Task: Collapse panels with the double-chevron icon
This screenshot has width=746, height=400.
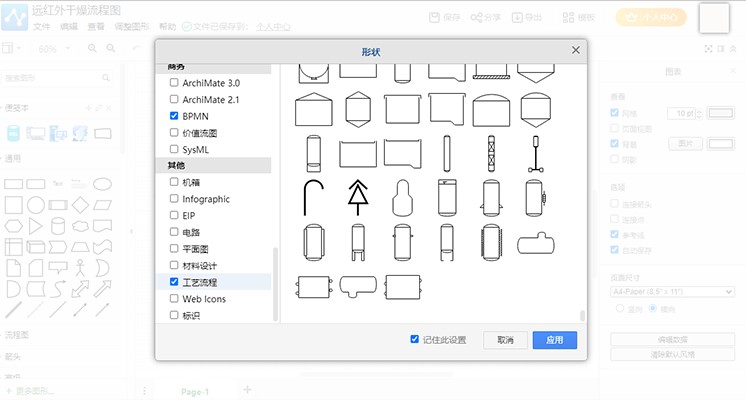Action: (x=733, y=49)
